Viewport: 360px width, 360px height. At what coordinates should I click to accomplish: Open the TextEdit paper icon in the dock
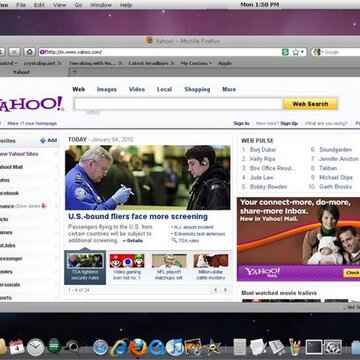coord(258,347)
